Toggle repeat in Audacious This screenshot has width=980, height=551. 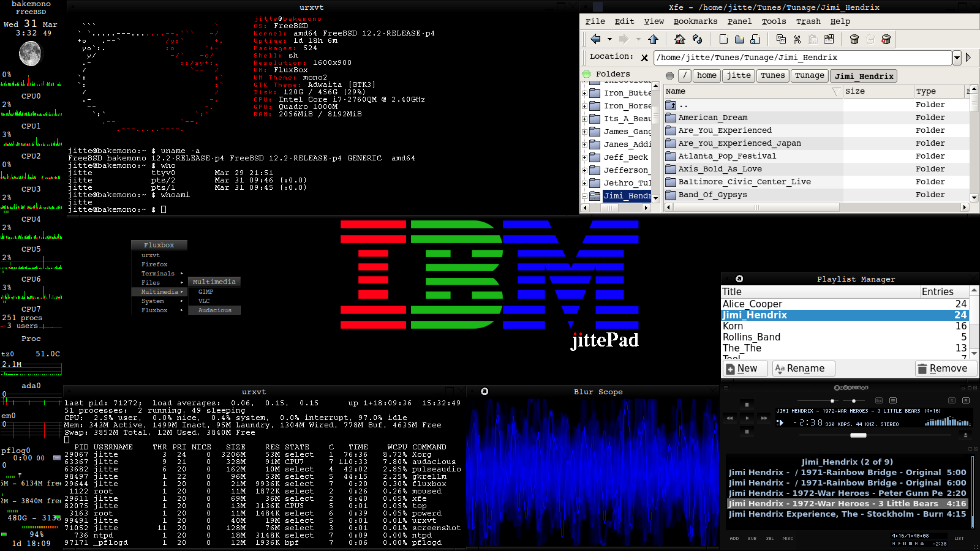pos(966,400)
